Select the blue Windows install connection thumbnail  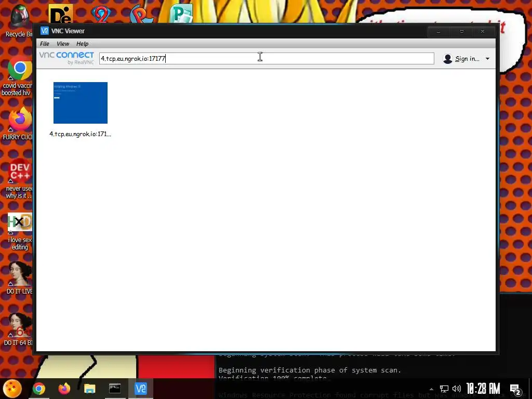tap(81, 103)
